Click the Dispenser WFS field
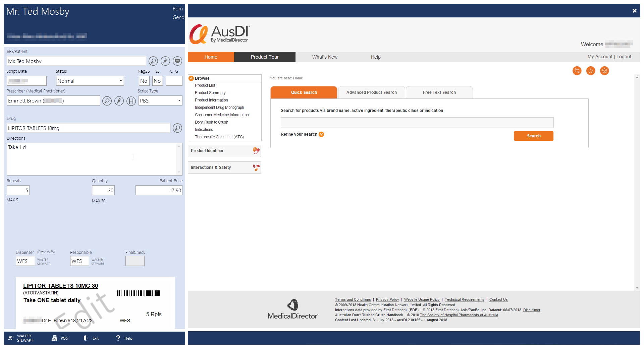This screenshot has width=644, height=345. click(25, 261)
